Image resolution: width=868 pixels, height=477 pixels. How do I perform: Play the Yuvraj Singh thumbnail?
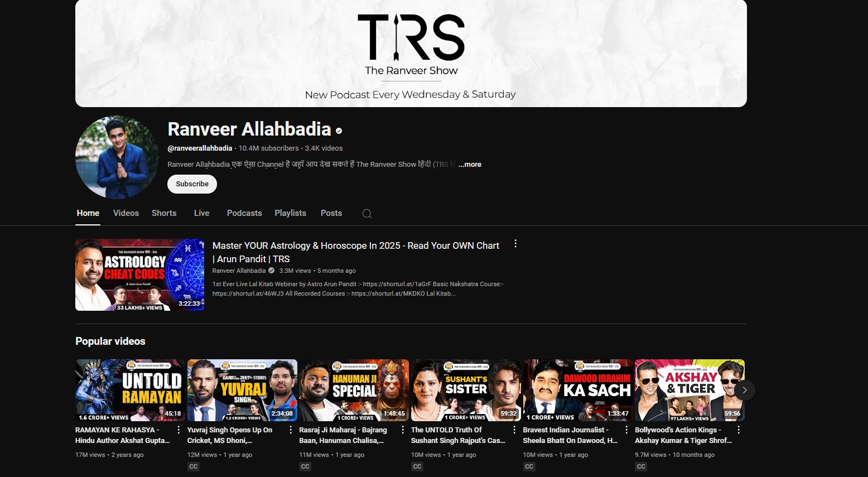point(242,390)
